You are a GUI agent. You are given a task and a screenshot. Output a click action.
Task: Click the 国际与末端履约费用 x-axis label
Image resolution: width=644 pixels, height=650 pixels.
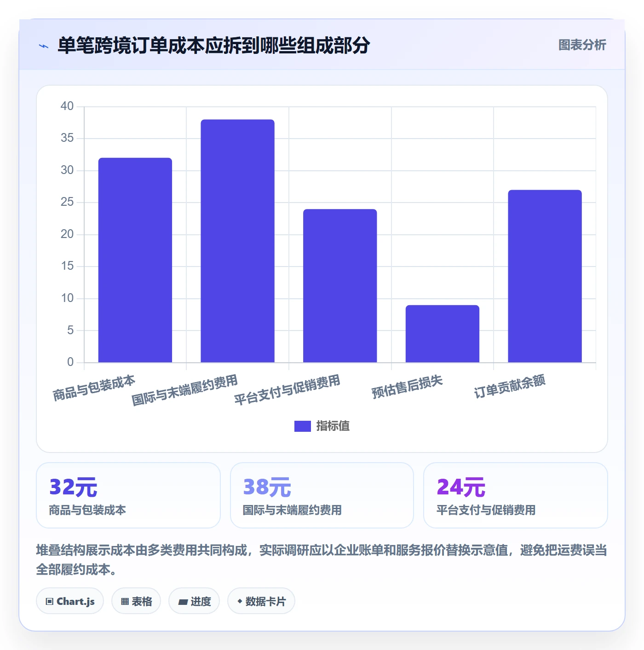coord(184,390)
